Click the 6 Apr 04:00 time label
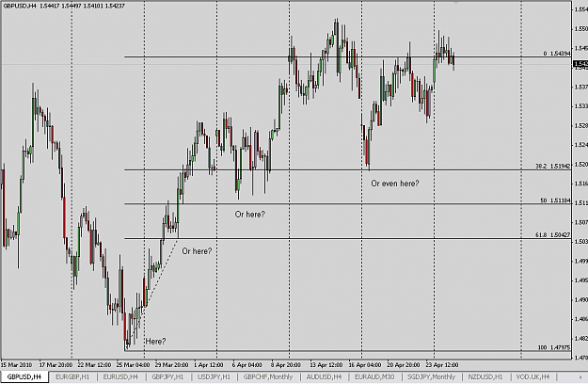This screenshot has height=384, width=588. coord(246,365)
